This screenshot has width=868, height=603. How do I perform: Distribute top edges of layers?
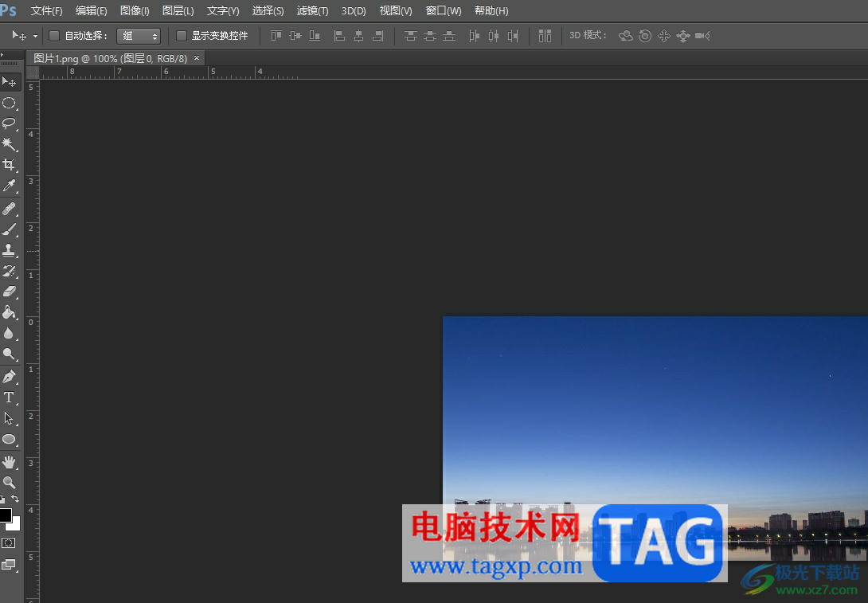click(410, 36)
